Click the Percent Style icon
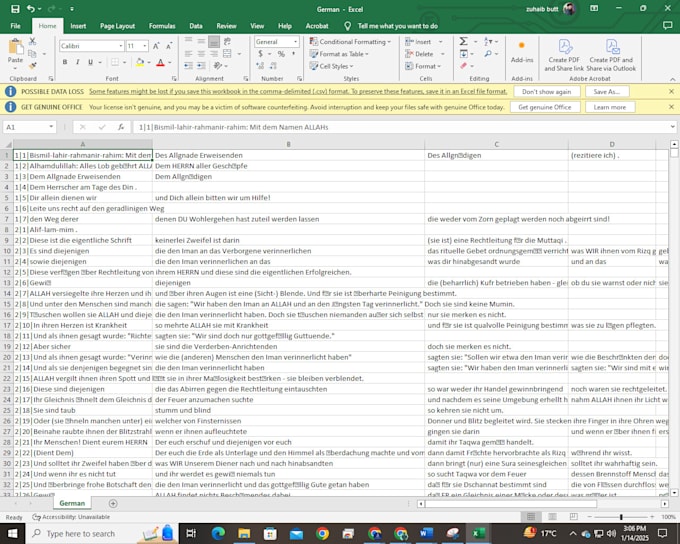680x544 pixels. click(281, 54)
